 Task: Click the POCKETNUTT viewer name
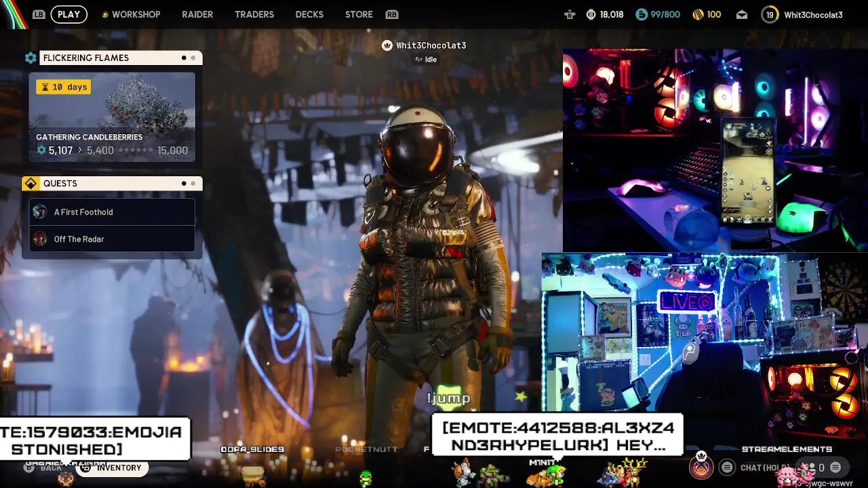click(366, 449)
